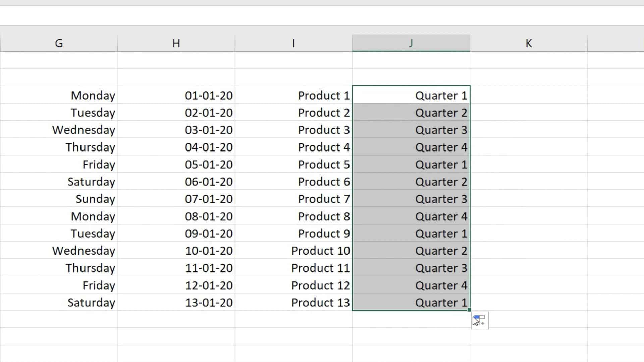The height and width of the screenshot is (362, 644).
Task: Select column header G
Action: tap(59, 43)
